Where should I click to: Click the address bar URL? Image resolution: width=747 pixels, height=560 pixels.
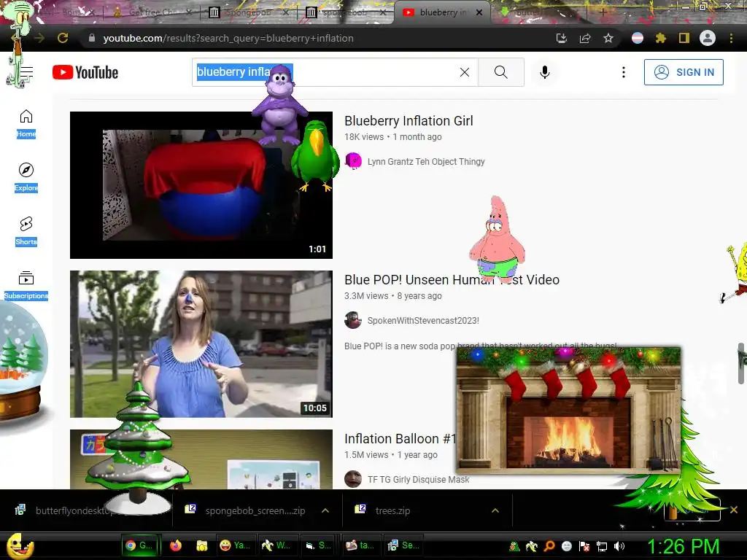click(x=228, y=38)
